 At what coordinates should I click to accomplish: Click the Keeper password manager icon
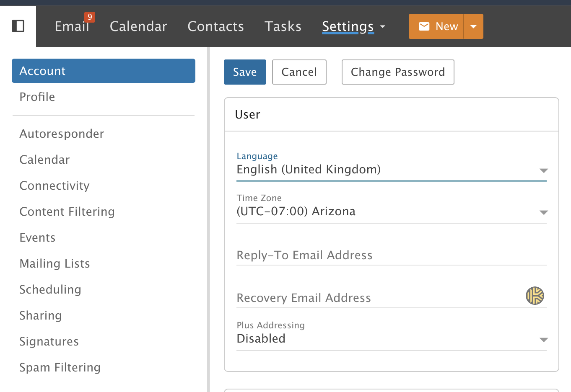[x=535, y=296]
